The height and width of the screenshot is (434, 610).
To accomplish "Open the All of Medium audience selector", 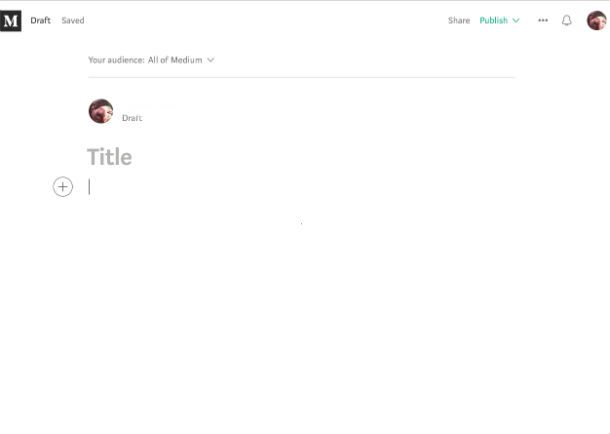I will [181, 60].
